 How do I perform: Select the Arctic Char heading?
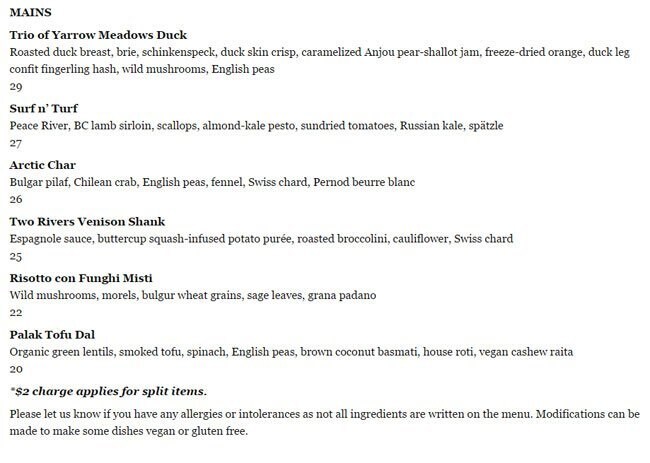click(42, 165)
